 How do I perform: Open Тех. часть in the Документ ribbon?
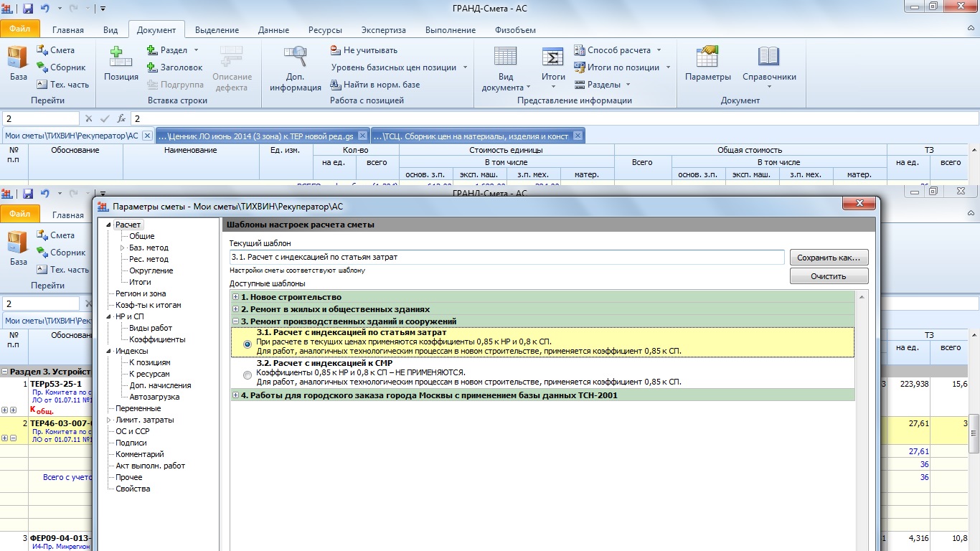[x=62, y=85]
